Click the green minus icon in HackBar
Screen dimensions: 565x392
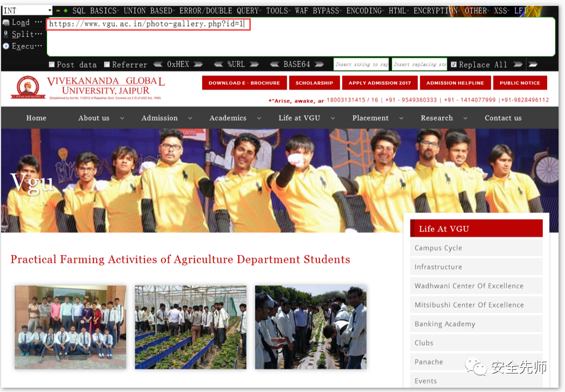click(x=58, y=11)
